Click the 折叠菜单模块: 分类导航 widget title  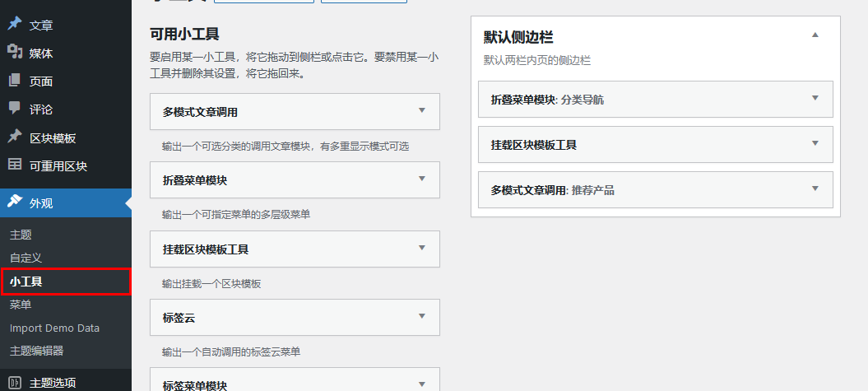[x=547, y=100]
